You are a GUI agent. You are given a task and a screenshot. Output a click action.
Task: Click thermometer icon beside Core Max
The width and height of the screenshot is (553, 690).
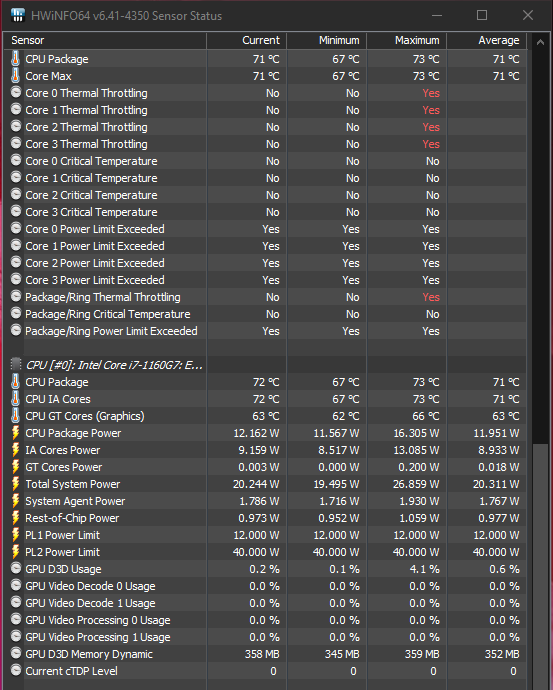coord(15,76)
